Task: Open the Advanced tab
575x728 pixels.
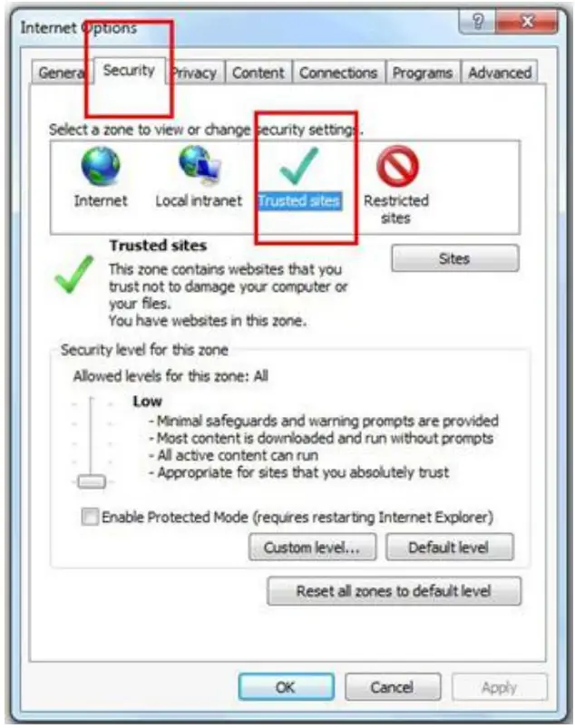Action: point(500,73)
